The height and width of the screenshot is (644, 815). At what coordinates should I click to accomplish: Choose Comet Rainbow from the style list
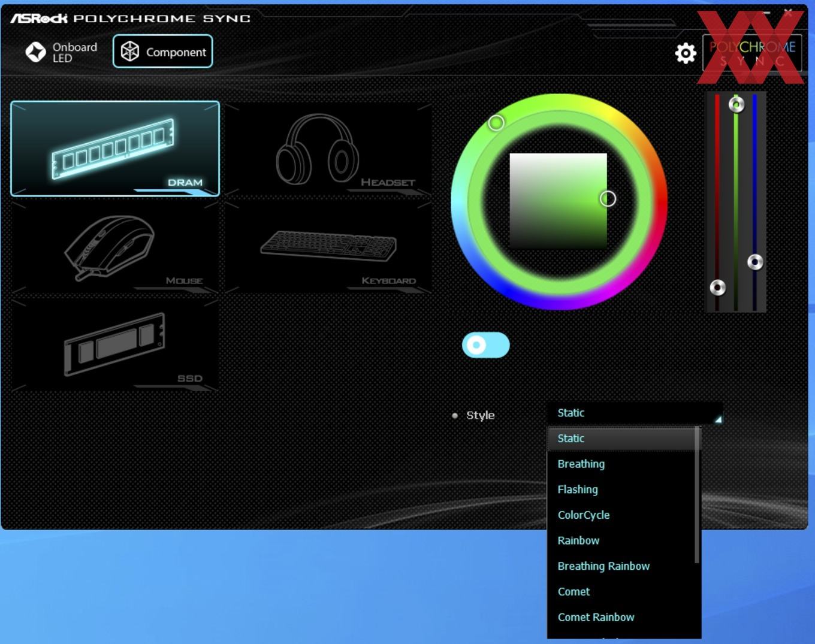[621, 617]
